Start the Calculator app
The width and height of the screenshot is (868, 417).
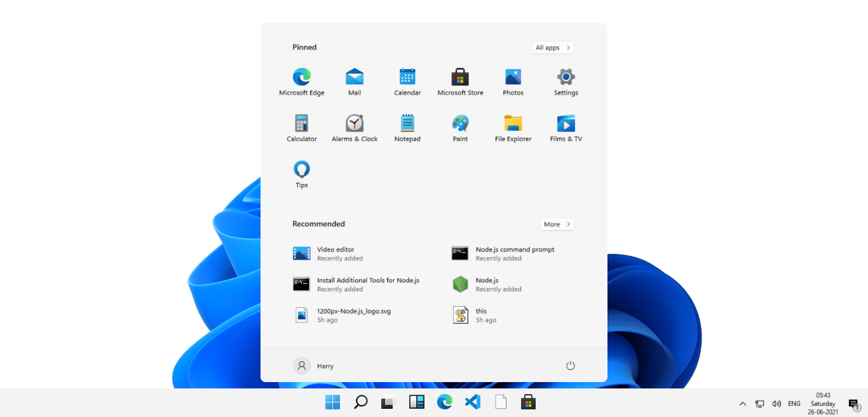301,122
